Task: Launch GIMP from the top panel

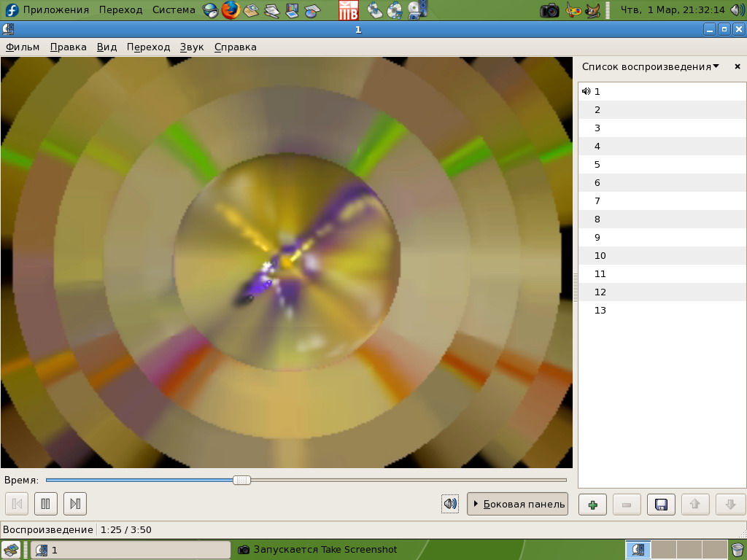Action: tap(592, 10)
